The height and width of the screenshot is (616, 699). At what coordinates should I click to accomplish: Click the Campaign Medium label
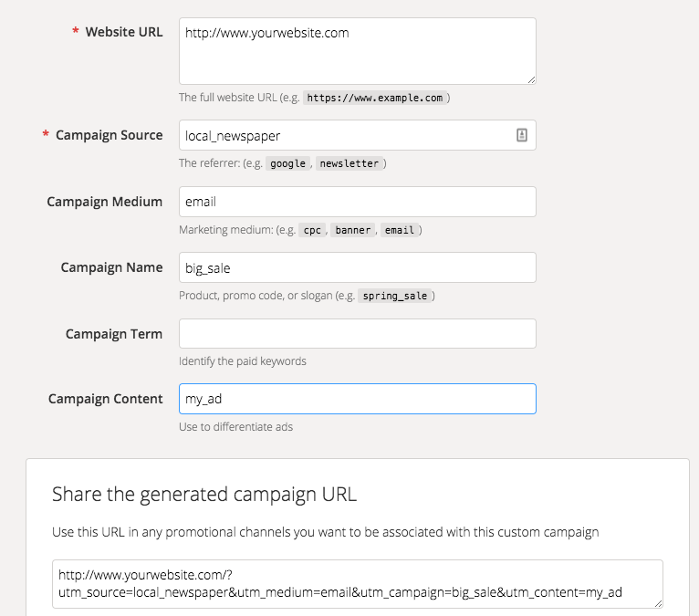[x=104, y=202]
